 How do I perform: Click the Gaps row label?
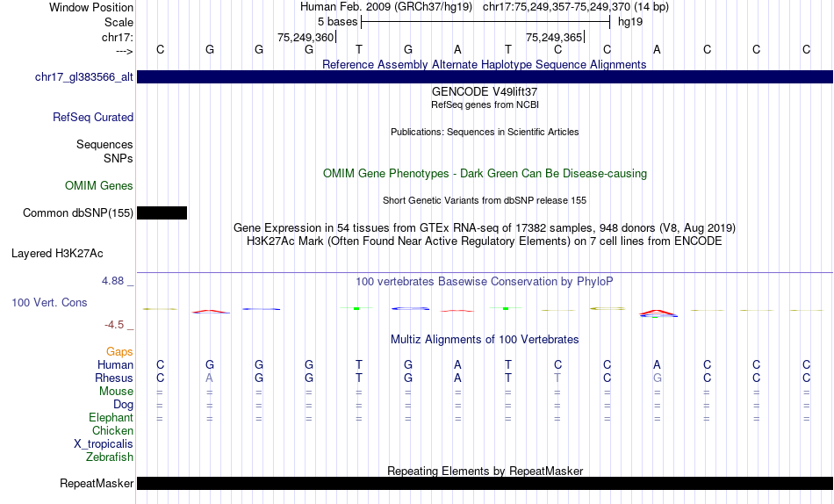119,352
